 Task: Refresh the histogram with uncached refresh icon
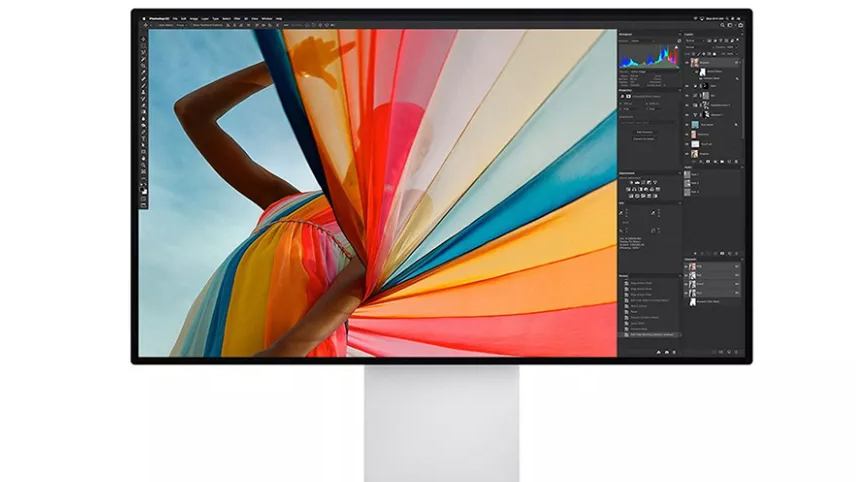679,41
